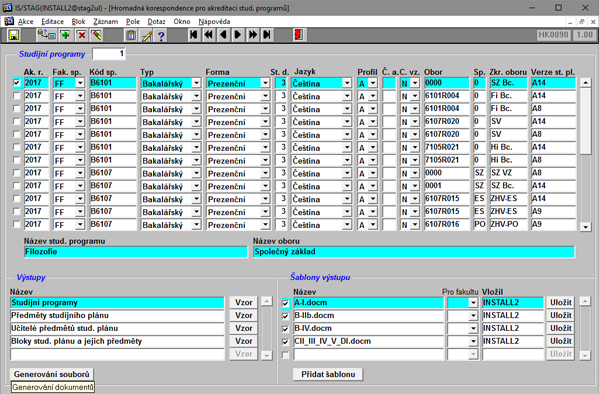
Task: Click Vzor button for Předměty studijního plánu
Action: (244, 316)
